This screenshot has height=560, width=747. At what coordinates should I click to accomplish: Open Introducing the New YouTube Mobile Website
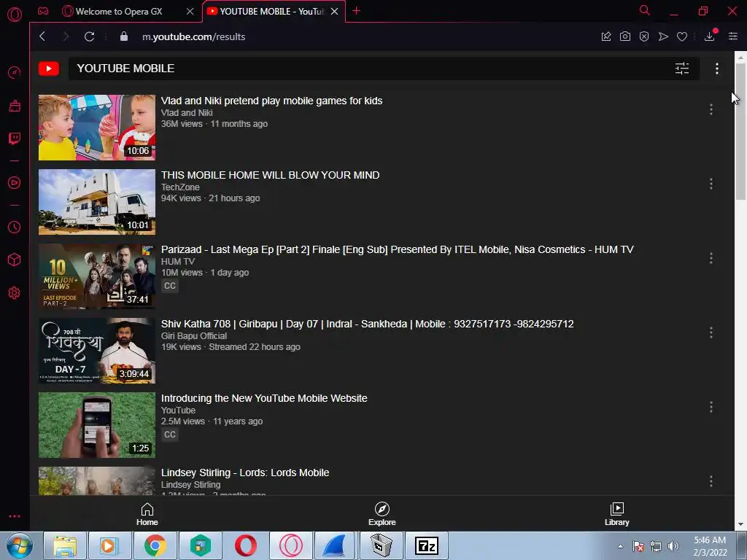(264, 398)
